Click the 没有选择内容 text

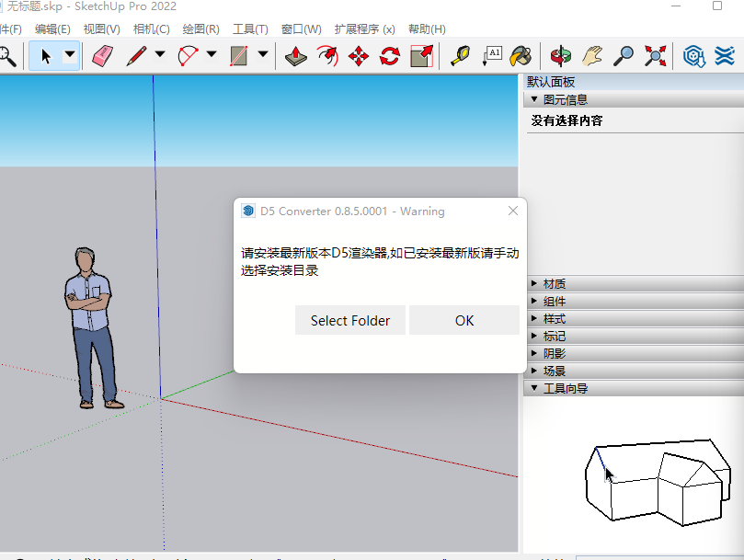tap(567, 120)
